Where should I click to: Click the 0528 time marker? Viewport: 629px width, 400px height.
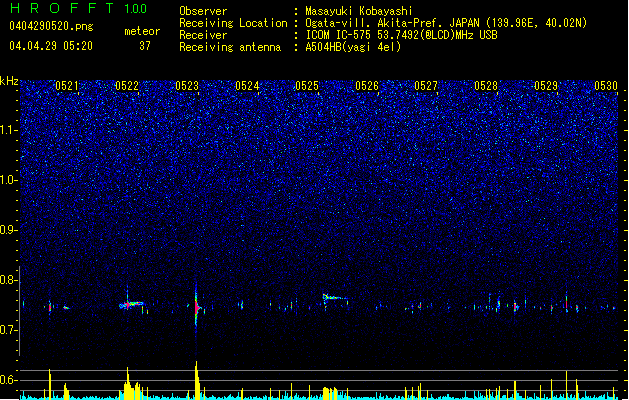(486, 86)
